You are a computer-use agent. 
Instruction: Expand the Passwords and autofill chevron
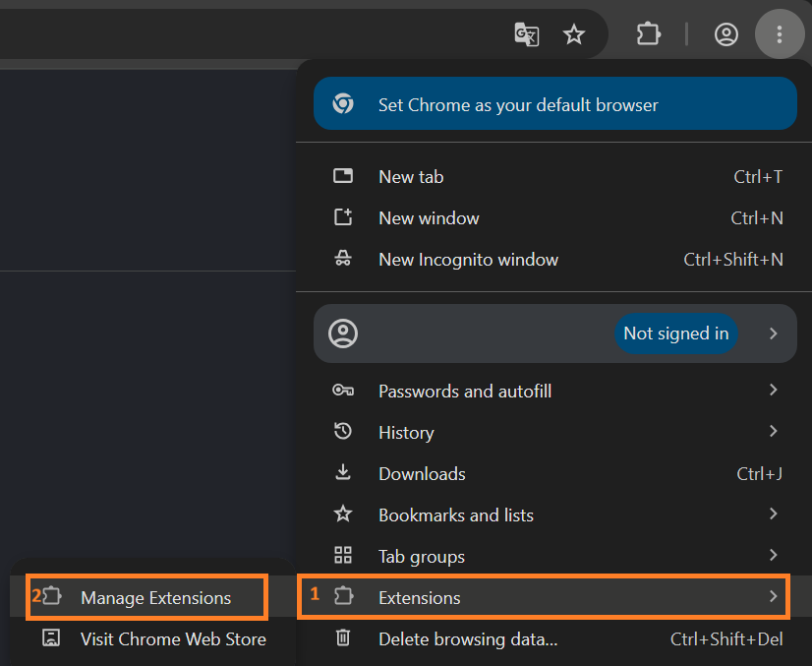pos(773,390)
